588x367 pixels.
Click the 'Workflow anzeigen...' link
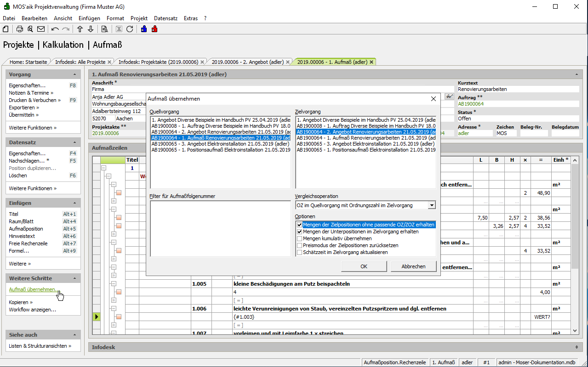pos(32,310)
